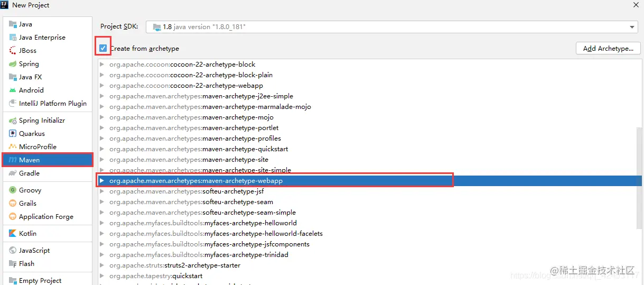Expand cocoon-22-archetype-block node

[102, 65]
